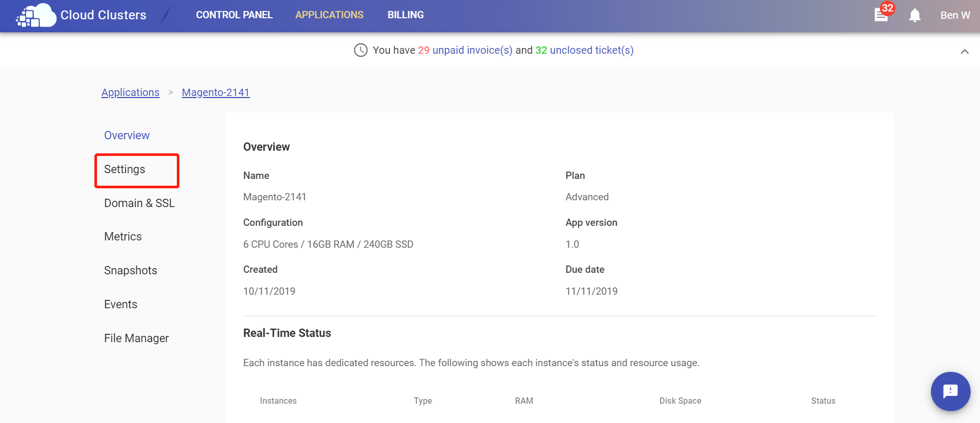Click the Disk Space column header
Screen dimensions: 980x423
click(x=680, y=401)
